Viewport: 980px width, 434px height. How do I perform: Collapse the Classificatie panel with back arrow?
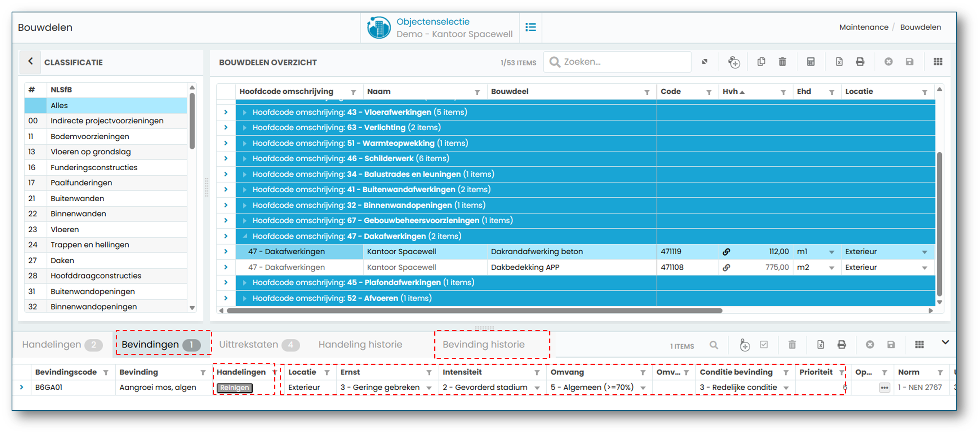coord(30,61)
